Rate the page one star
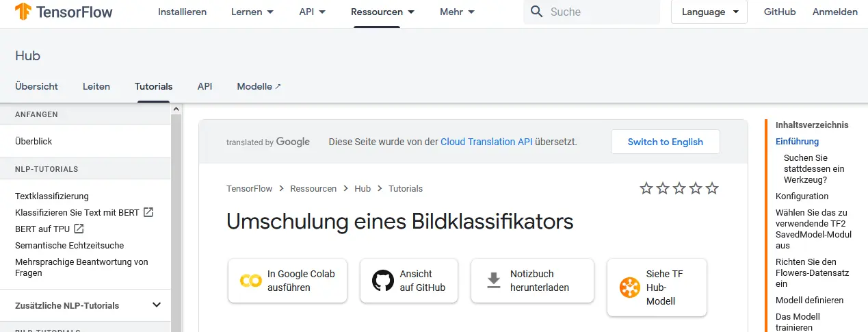 pyautogui.click(x=646, y=188)
